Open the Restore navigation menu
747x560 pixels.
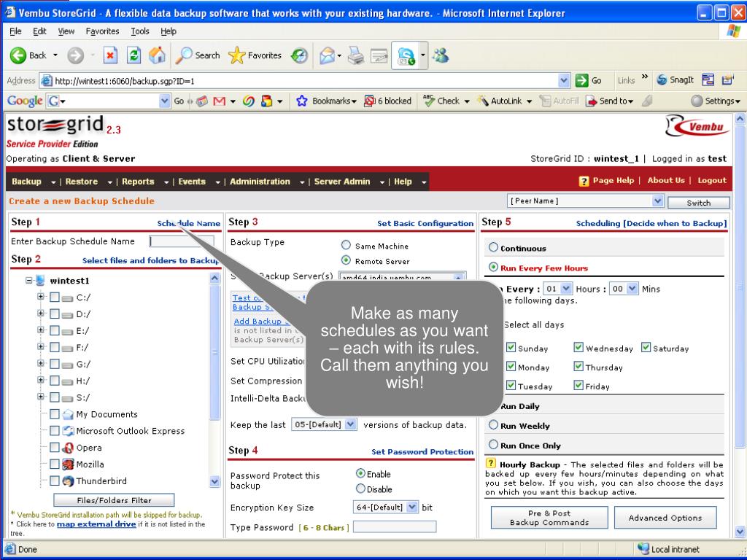tap(88, 182)
